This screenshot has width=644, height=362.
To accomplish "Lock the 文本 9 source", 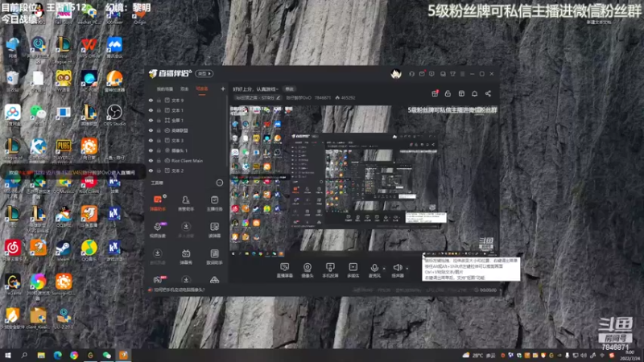I will (159, 100).
